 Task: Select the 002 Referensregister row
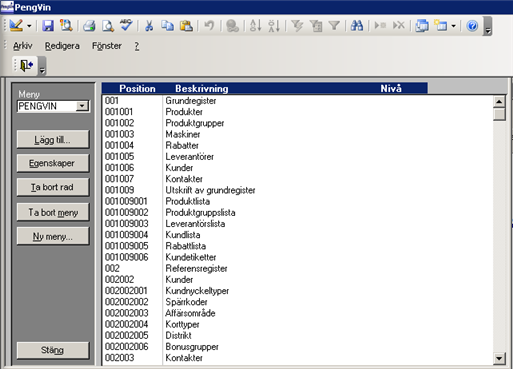click(x=297, y=268)
